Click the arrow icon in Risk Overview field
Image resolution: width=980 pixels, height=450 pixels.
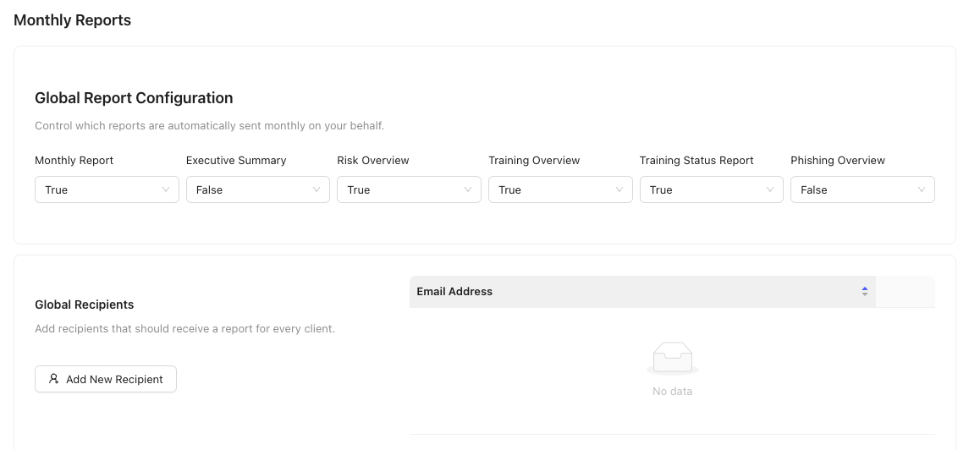[468, 190]
